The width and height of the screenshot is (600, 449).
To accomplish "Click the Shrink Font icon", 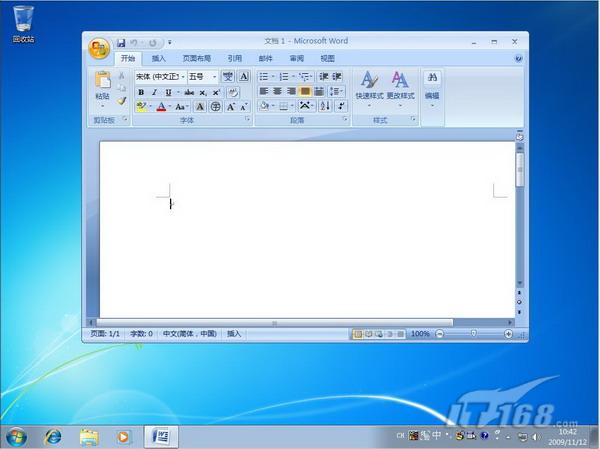I will coord(244,107).
